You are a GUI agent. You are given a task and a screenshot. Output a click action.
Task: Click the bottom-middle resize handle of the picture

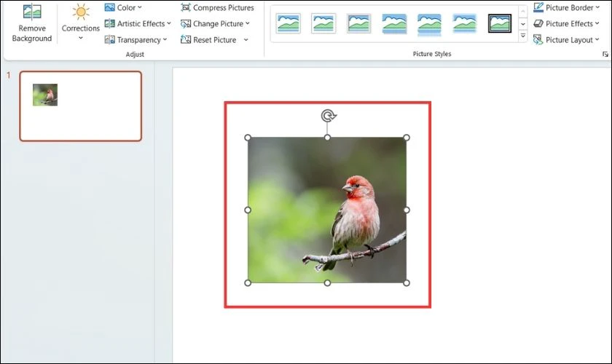tap(327, 283)
